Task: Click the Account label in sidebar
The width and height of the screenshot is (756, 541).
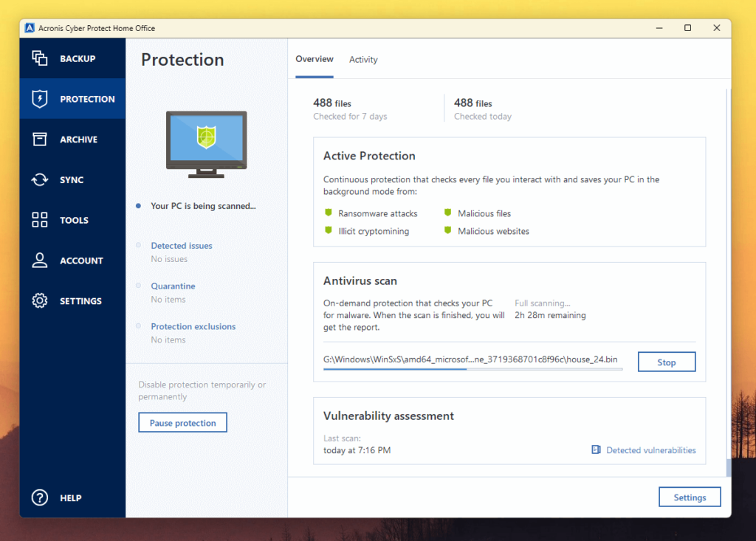Action: point(81,261)
